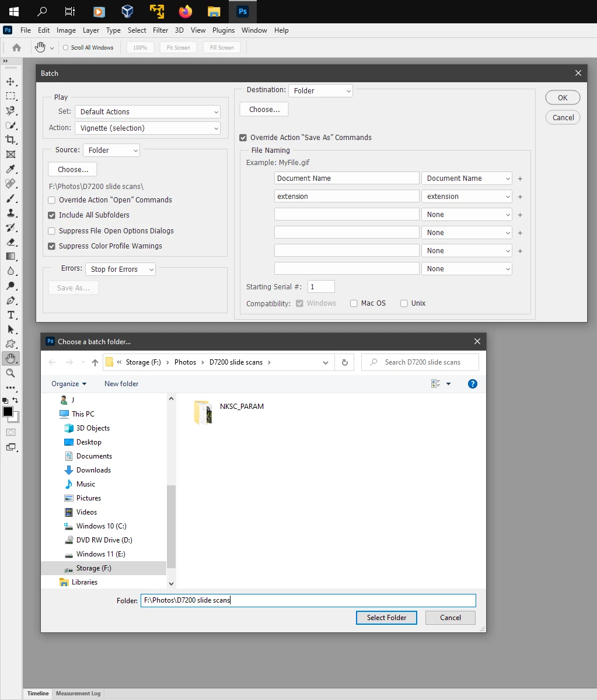Select the Brush tool

click(11, 198)
